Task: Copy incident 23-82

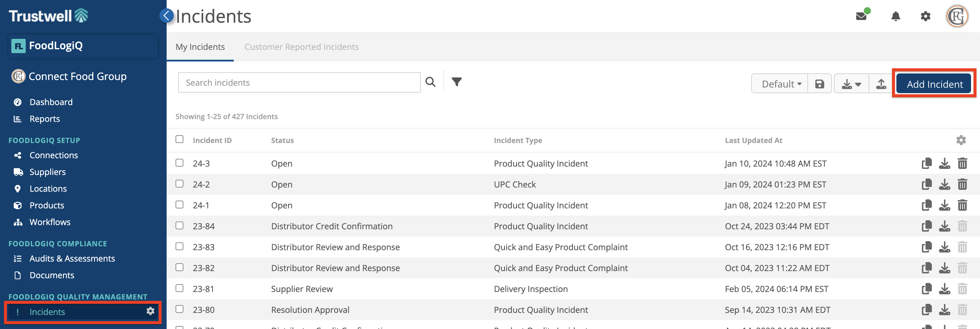Action: [927, 268]
